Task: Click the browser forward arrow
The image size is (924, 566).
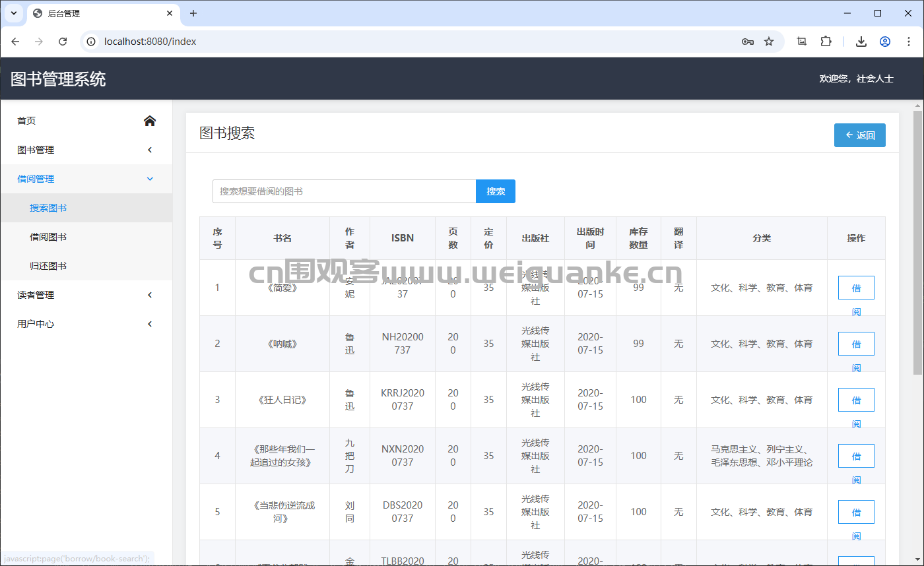Action: pos(39,42)
